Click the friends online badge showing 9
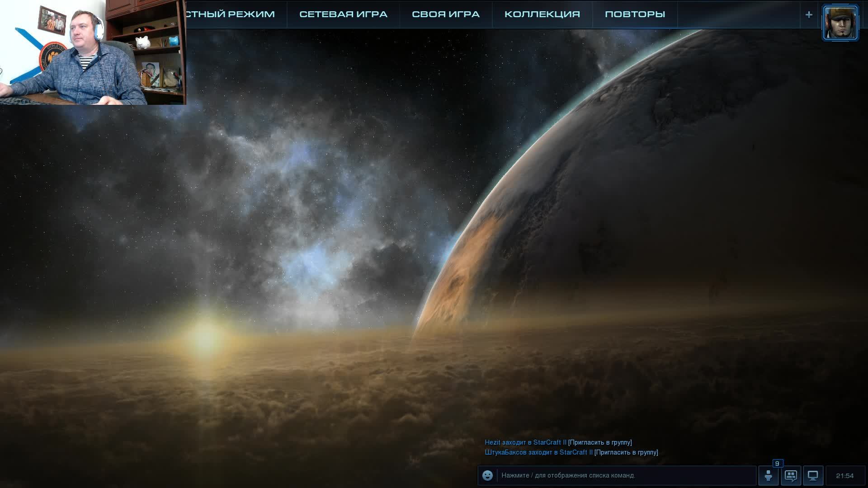 pyautogui.click(x=777, y=464)
